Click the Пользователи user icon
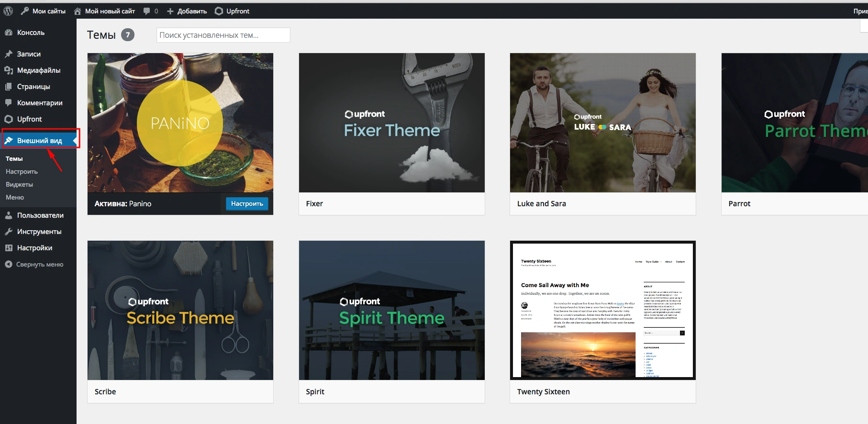The height and width of the screenshot is (424, 868). [9, 215]
